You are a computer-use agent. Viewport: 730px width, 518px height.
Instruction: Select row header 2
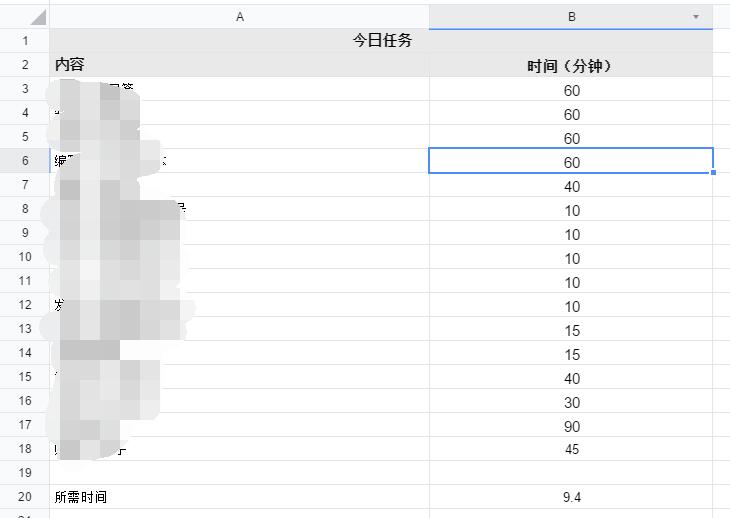pyautogui.click(x=25, y=65)
